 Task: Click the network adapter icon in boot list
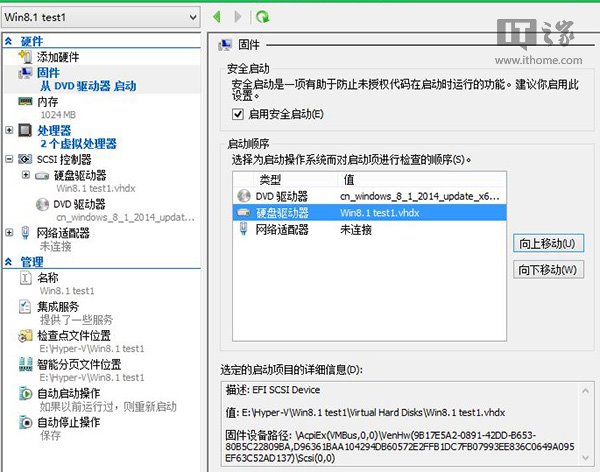point(244,229)
